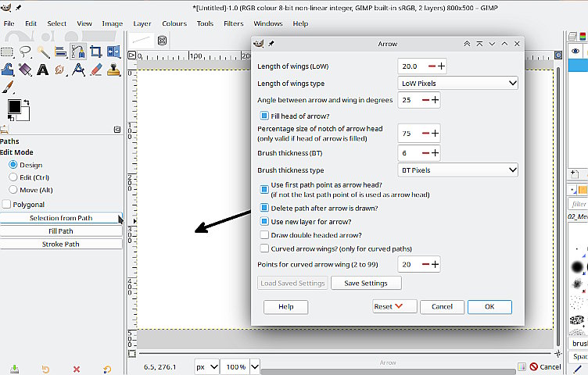Screen dimensions: 588x375
Task: Swap foreground and background colours arrow
Action: coord(27,102)
